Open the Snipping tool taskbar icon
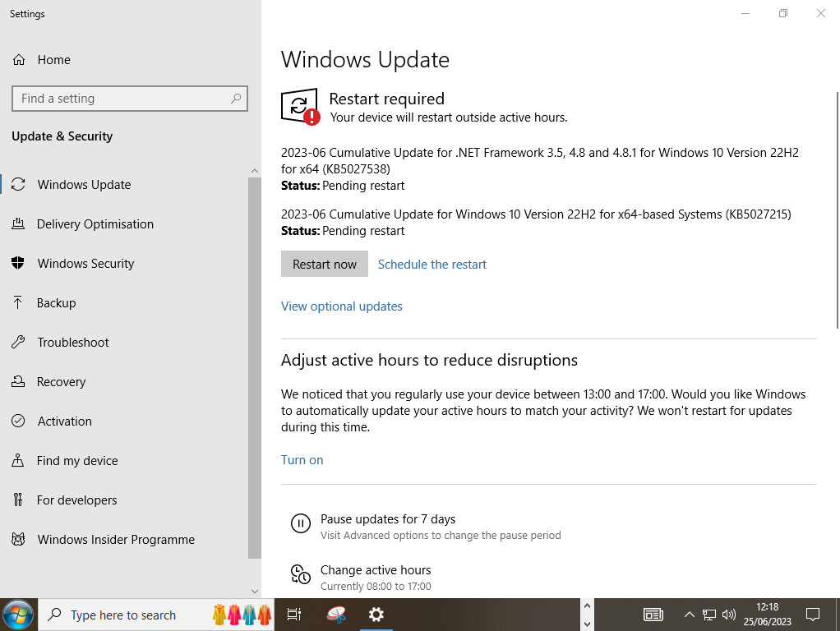 click(x=336, y=615)
